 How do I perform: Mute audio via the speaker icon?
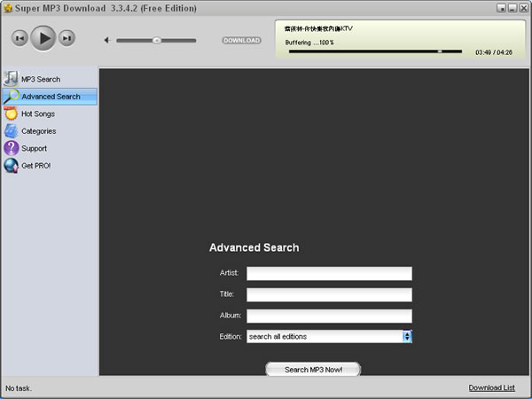pos(107,41)
